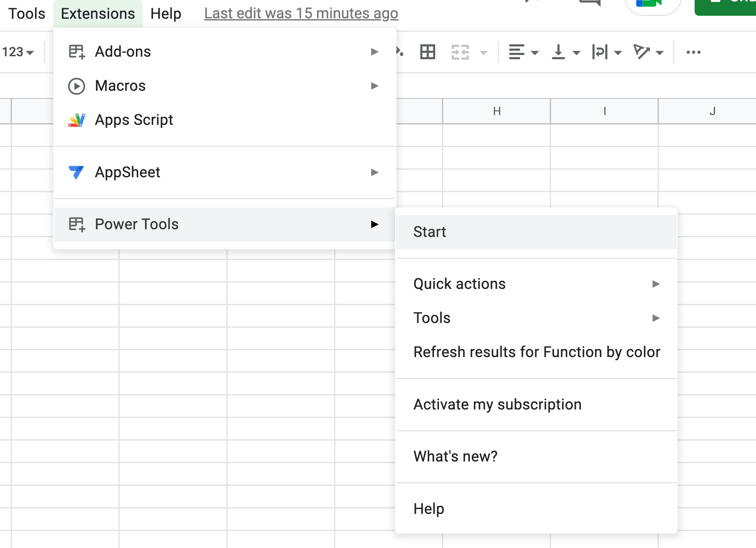
Task: Click the Macros submenu arrow
Action: click(x=375, y=86)
